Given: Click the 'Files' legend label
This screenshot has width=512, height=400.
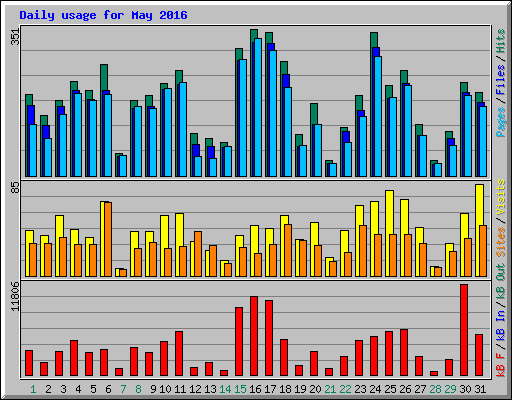Looking at the screenshot, I should point(501,80).
